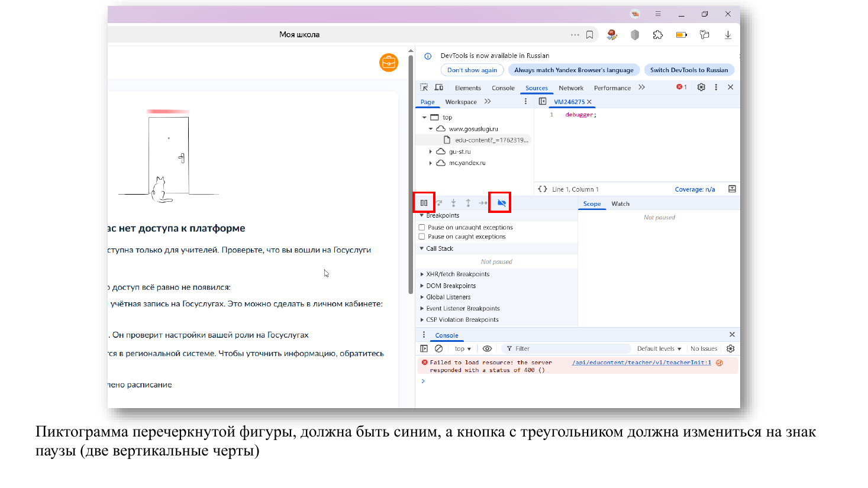
Task: Click the red error counter badge
Action: pyautogui.click(x=682, y=87)
